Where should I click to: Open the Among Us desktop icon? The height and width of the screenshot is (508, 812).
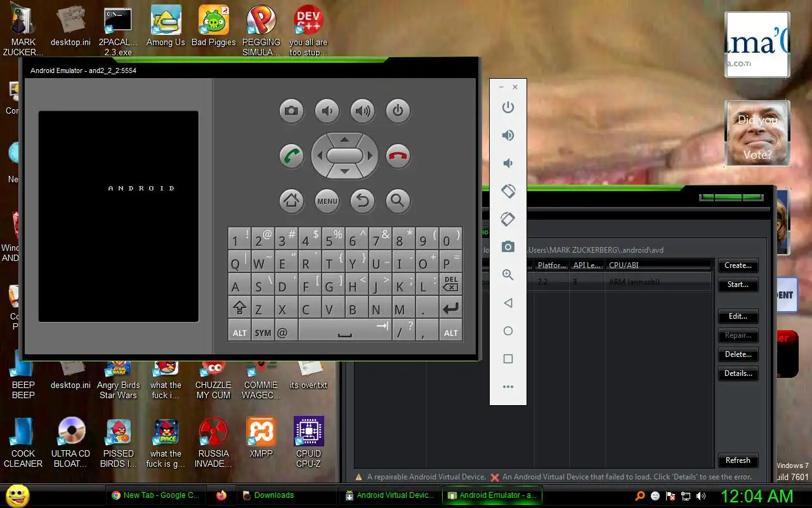pyautogui.click(x=166, y=27)
